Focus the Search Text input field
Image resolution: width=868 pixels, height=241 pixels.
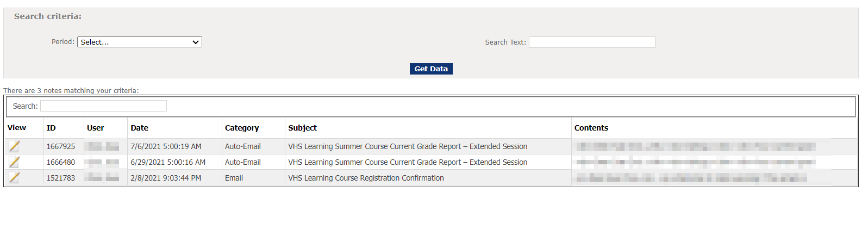tap(592, 42)
